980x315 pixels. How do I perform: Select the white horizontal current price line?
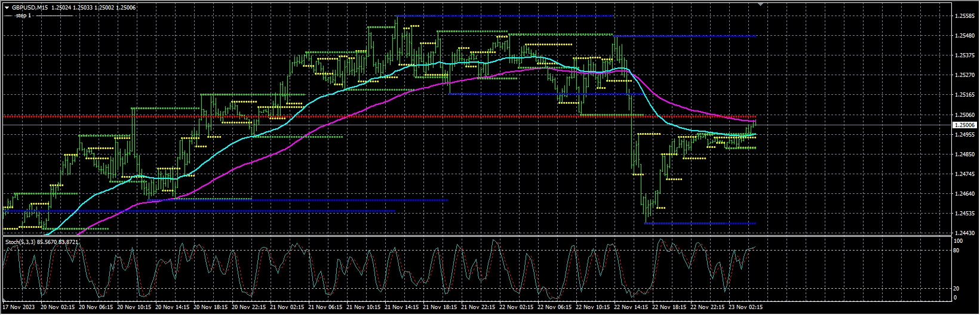pos(477,125)
